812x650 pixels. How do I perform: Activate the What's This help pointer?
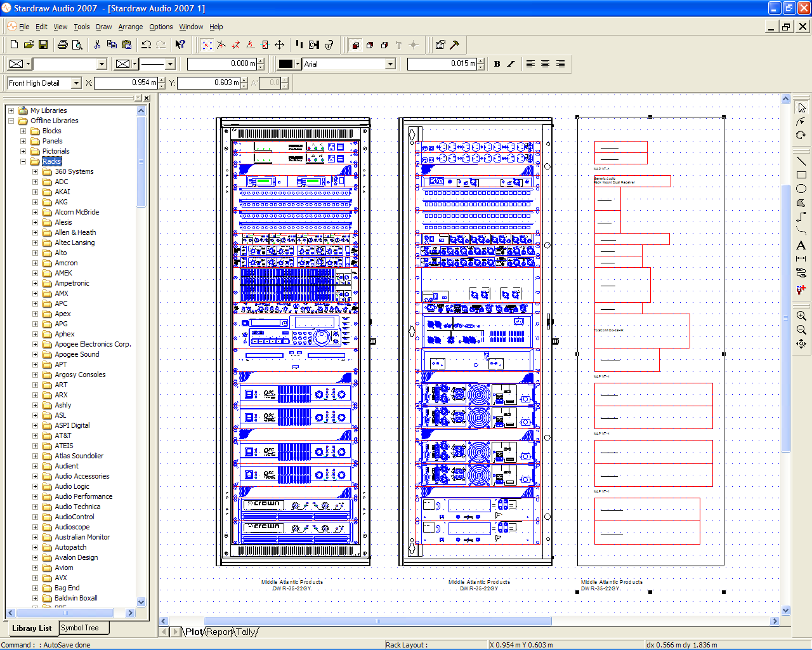point(180,44)
